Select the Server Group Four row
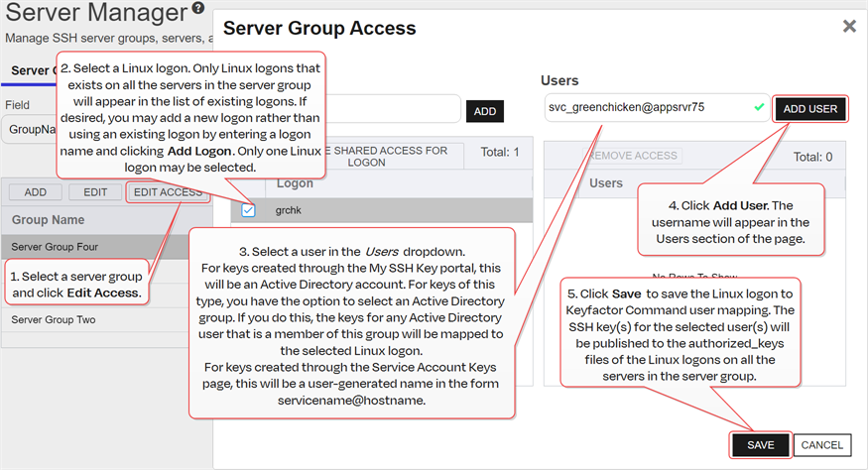This screenshot has width=868, height=470. pos(55,247)
